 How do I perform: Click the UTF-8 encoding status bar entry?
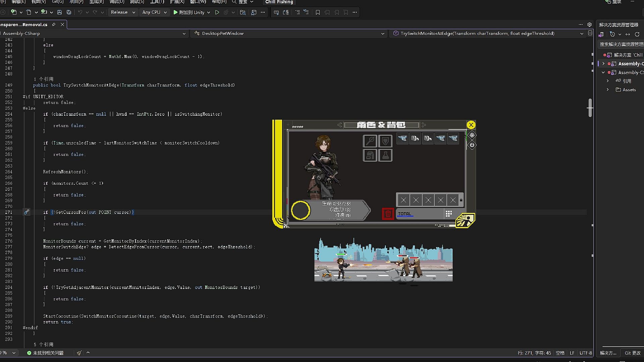(586, 353)
